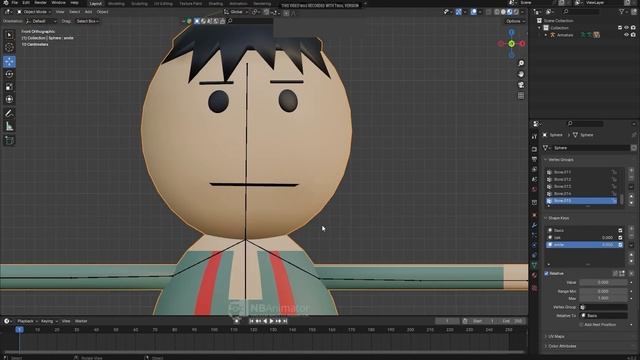Toggle Add Rest Position checkbox
The width and height of the screenshot is (640, 360).
tap(581, 325)
